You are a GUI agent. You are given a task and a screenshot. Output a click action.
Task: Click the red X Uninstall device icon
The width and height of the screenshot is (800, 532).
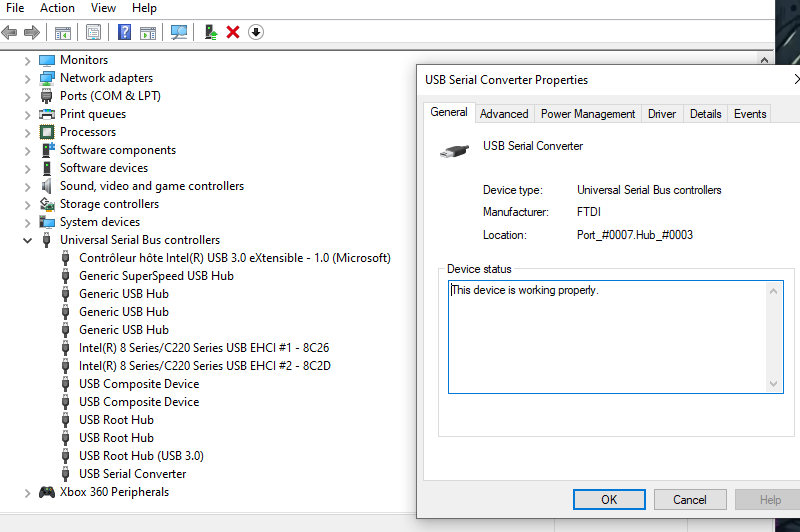pyautogui.click(x=233, y=32)
